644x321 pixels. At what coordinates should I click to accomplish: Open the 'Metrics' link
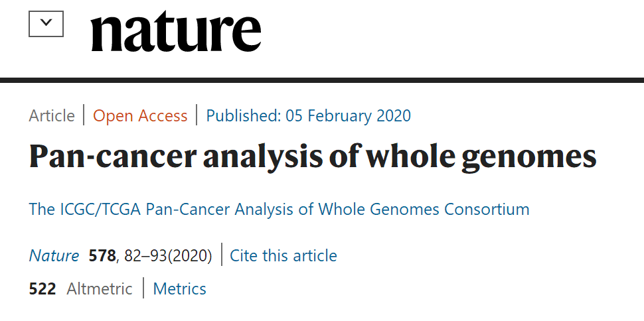click(179, 289)
